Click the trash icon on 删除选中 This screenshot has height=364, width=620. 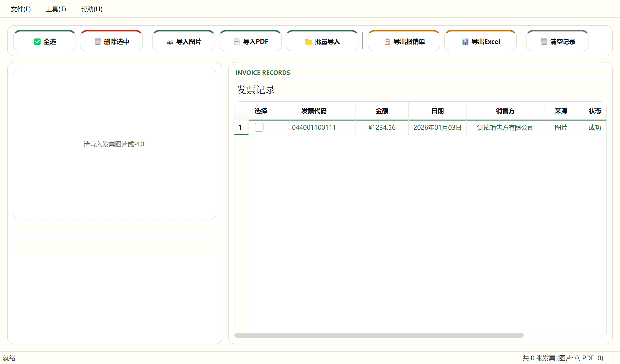pyautogui.click(x=98, y=42)
